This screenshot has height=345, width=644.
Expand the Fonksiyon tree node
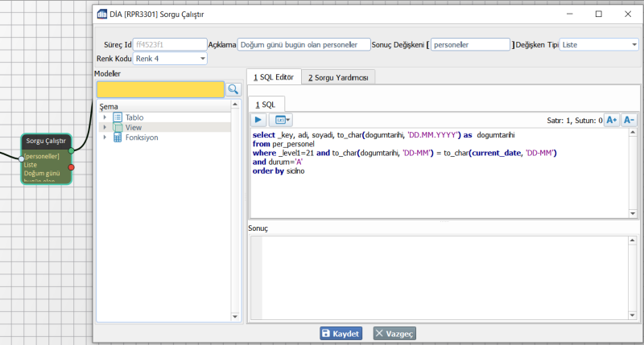tap(105, 138)
